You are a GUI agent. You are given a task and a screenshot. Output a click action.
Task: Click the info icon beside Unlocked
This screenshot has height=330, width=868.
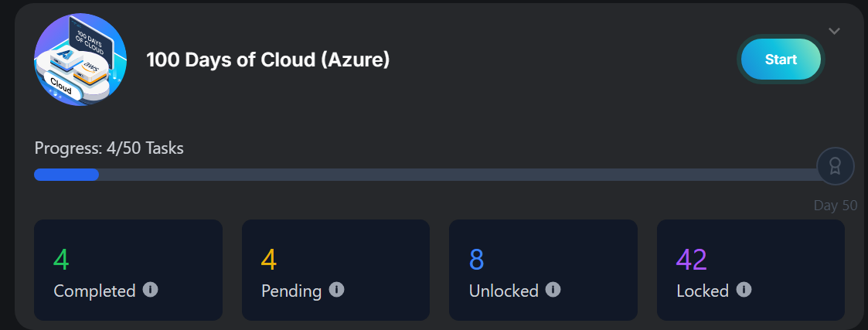click(553, 290)
